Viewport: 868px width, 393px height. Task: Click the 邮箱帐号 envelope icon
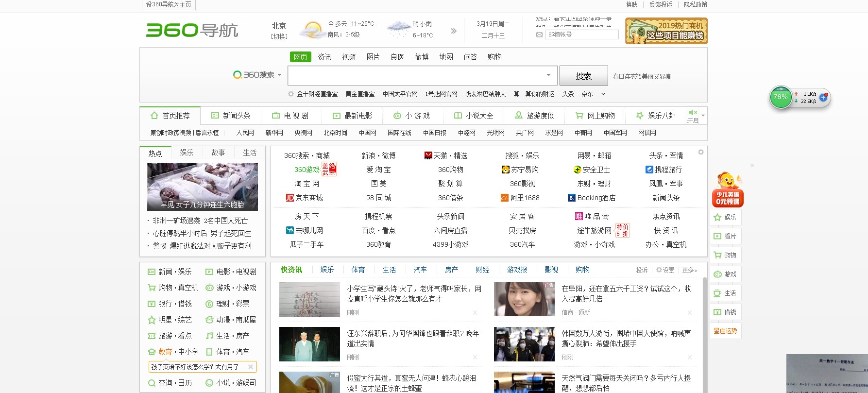[x=539, y=34]
